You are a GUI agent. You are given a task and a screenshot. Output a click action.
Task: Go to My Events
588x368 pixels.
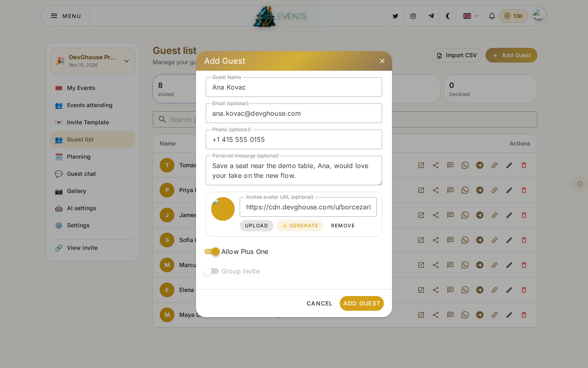(93, 88)
